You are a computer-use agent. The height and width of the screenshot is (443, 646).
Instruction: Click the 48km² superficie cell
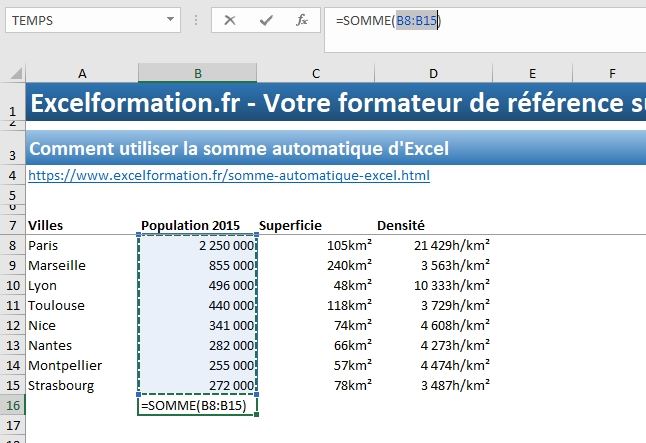point(316,285)
